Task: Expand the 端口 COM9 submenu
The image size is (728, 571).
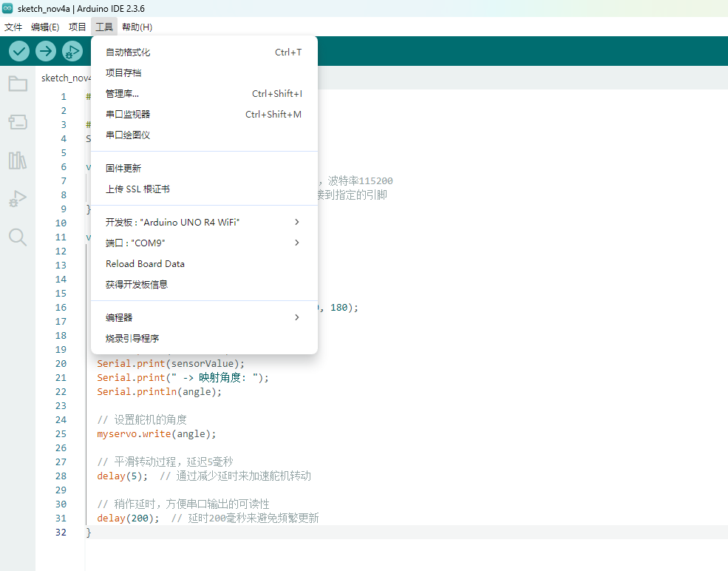Action: [204, 243]
